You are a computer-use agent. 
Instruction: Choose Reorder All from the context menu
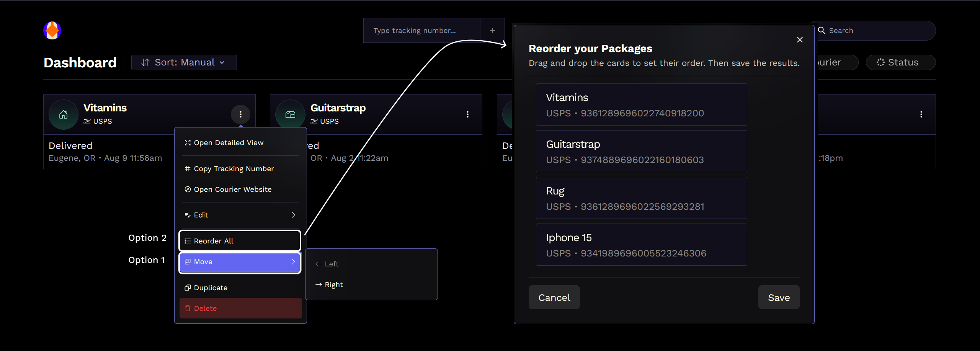click(240, 241)
